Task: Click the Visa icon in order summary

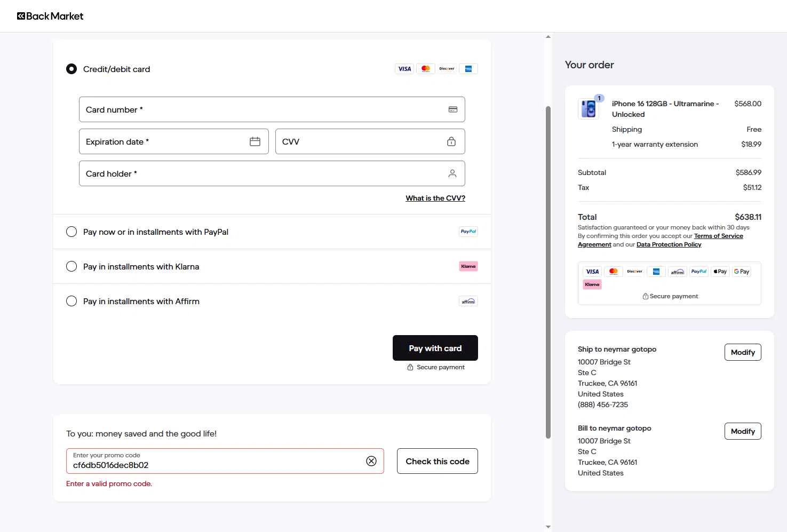Action: pyautogui.click(x=592, y=272)
